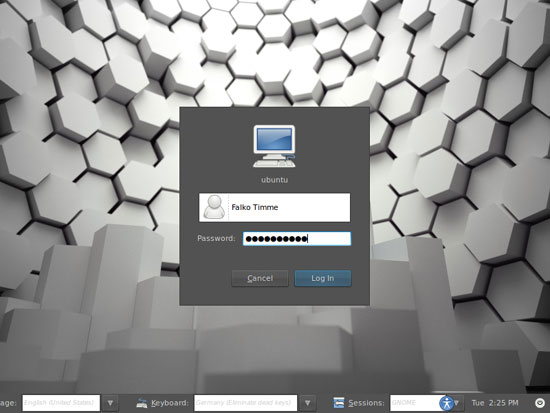Click the Password: label
The height and width of the screenshot is (413, 550).
pos(216,239)
